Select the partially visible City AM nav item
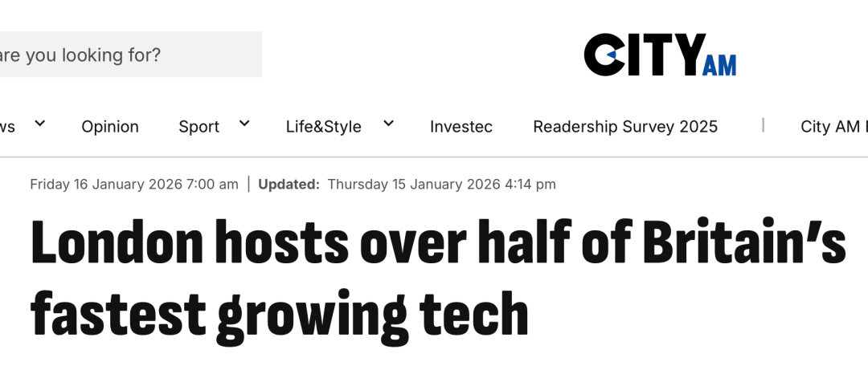Screen dimensions: 868x366 [833, 127]
